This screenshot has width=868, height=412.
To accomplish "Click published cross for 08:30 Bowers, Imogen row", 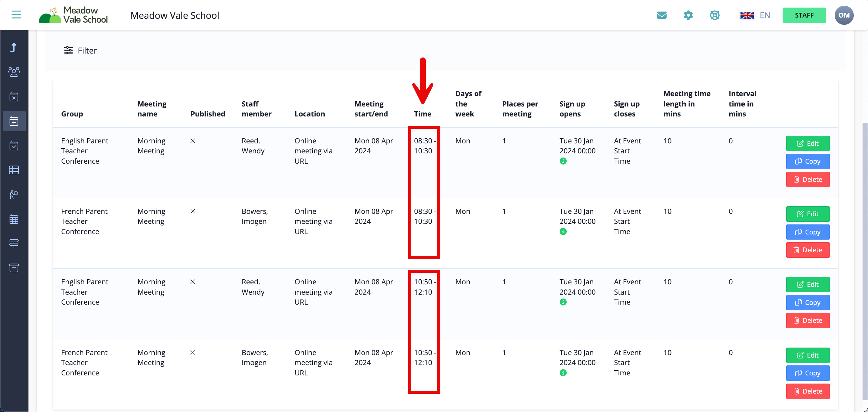I will click(193, 211).
